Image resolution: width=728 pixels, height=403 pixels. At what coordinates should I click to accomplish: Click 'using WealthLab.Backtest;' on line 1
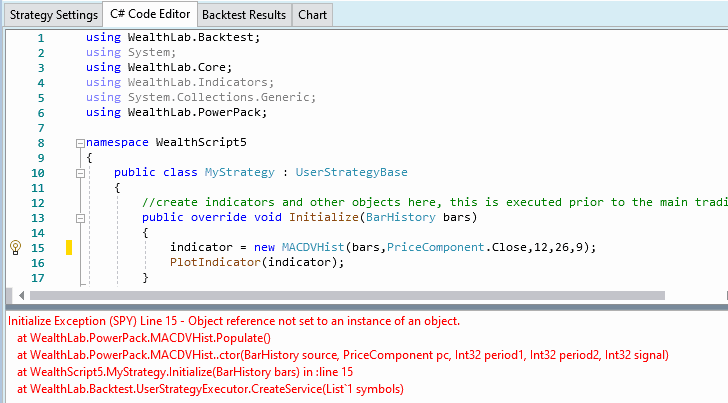coord(173,37)
